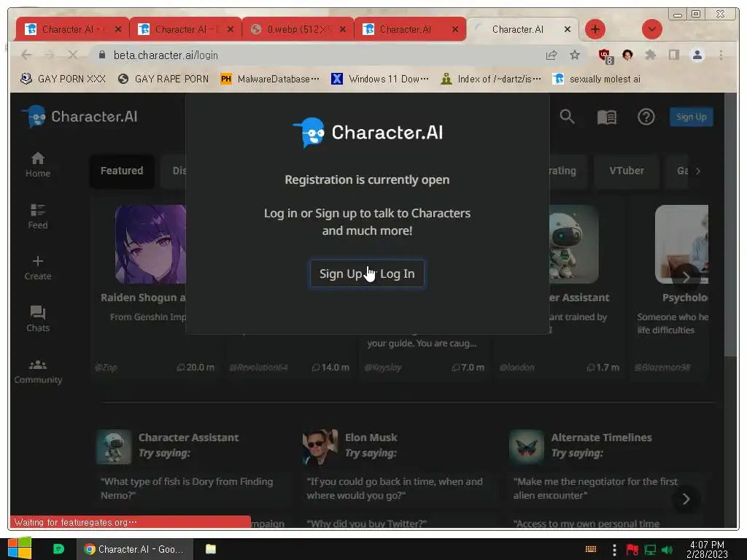Click the next arrow in the Try saying section

click(x=686, y=499)
